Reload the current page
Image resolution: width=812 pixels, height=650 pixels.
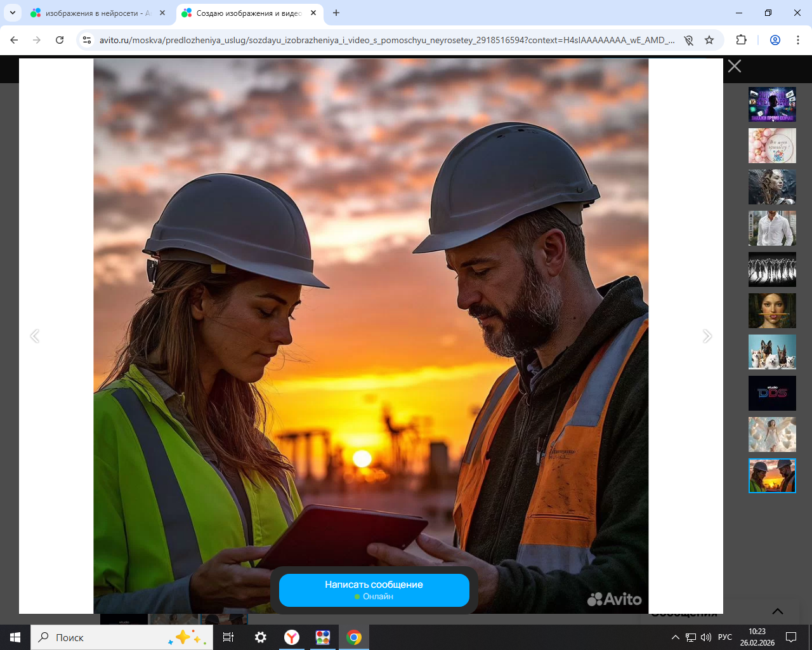[60, 40]
